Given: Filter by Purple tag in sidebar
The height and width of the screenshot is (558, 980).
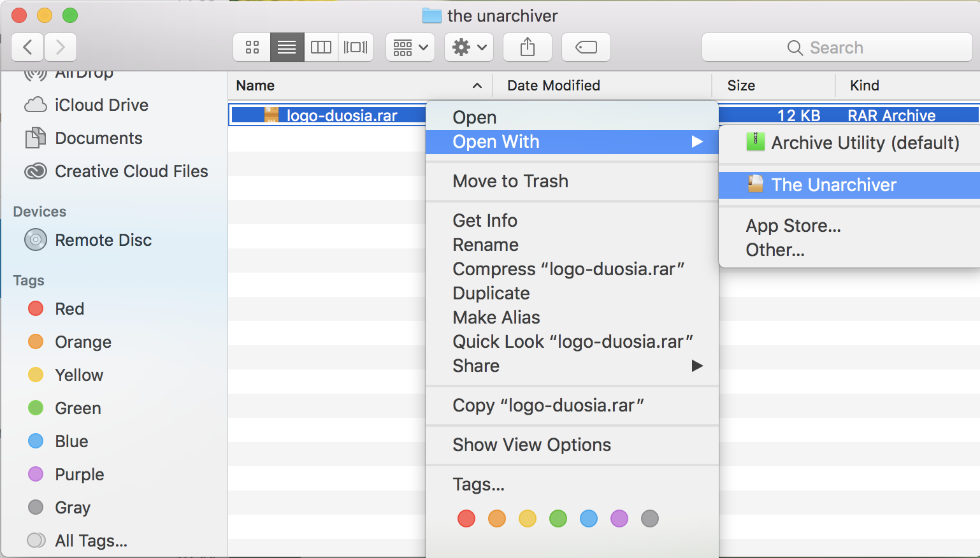Looking at the screenshot, I should coord(79,475).
